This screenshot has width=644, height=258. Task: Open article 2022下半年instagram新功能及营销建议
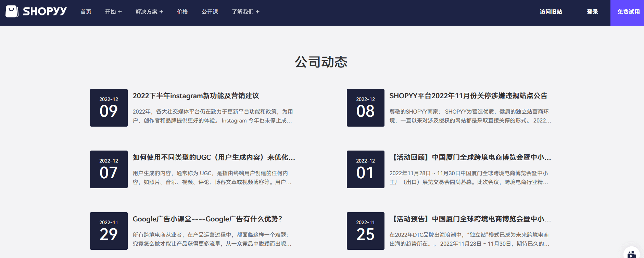(x=196, y=96)
